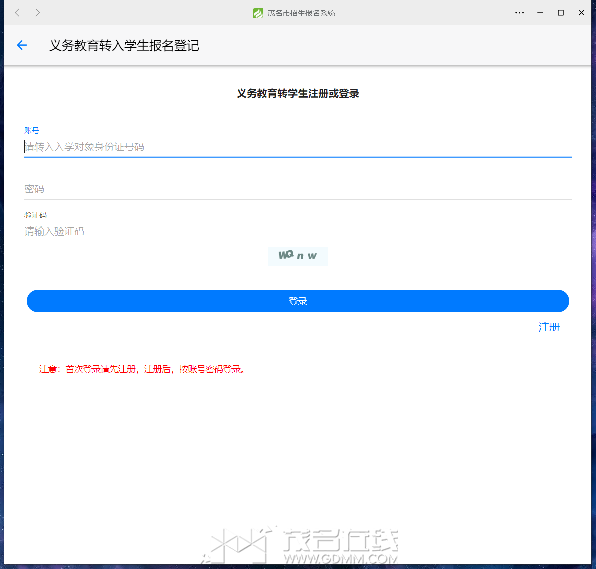This screenshot has height=569, width=596.
Task: Focus the account ID number input field
Action: click(x=298, y=147)
